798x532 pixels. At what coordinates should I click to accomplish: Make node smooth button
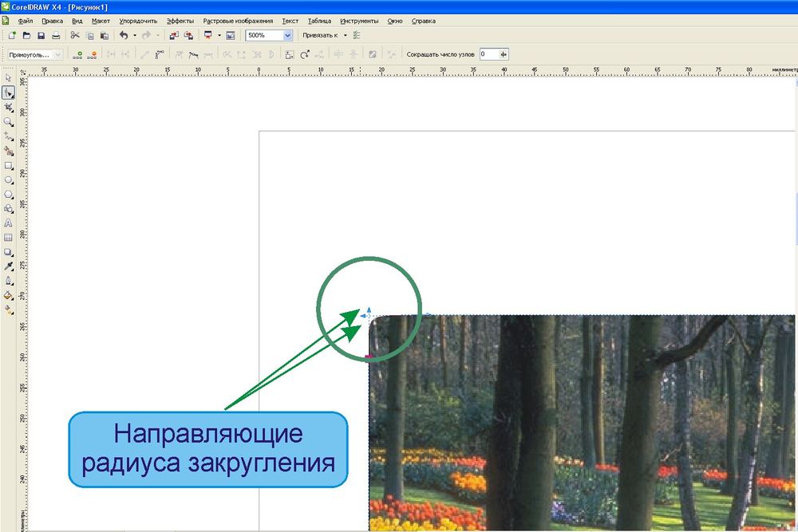coord(193,54)
